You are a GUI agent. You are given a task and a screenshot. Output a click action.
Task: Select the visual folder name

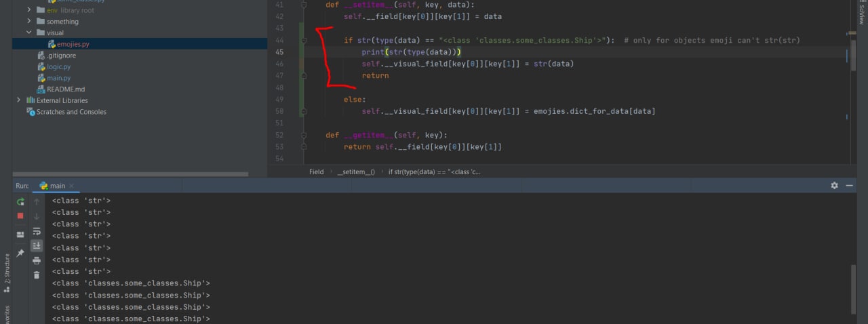(56, 33)
